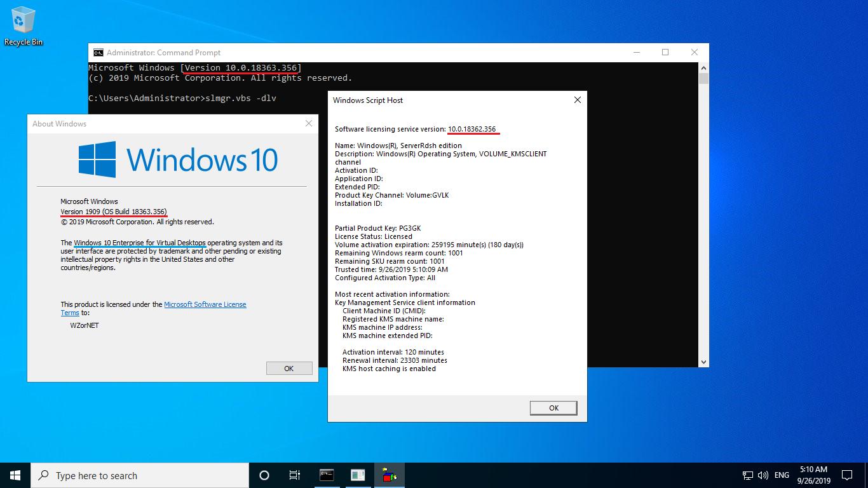This screenshot has height=488, width=868.
Task: Click 'Remaining Windows rearm count: 1001' line
Action: pos(399,253)
